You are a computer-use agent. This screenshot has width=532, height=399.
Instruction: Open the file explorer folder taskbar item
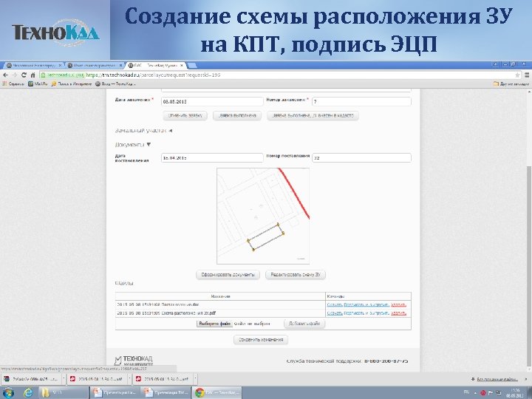click(x=63, y=393)
